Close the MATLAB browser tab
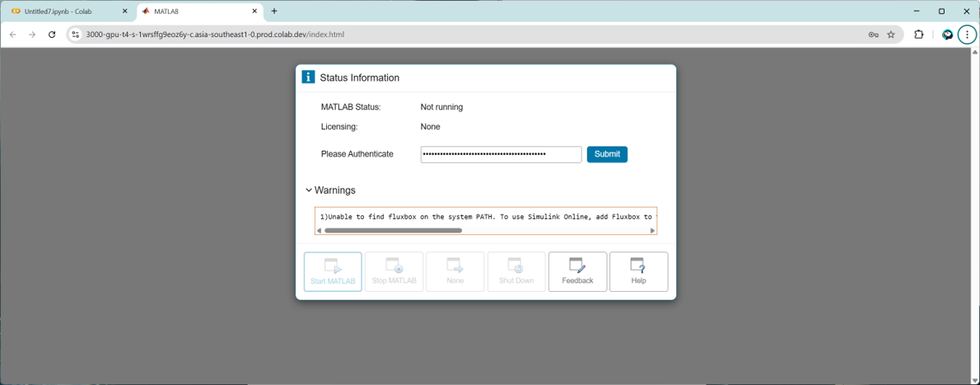The width and height of the screenshot is (980, 385). 254,12
